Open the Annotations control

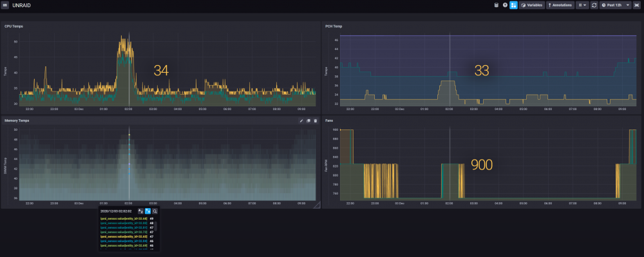[x=560, y=5]
